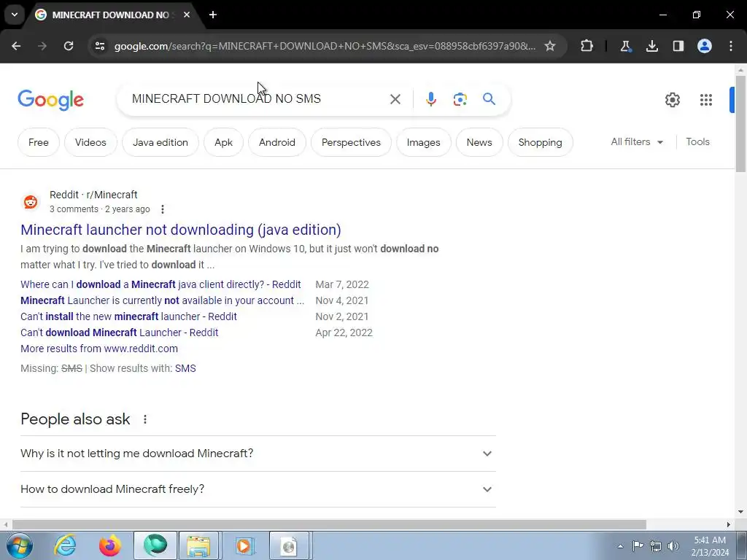Bookmark this page with star icon

(x=550, y=46)
